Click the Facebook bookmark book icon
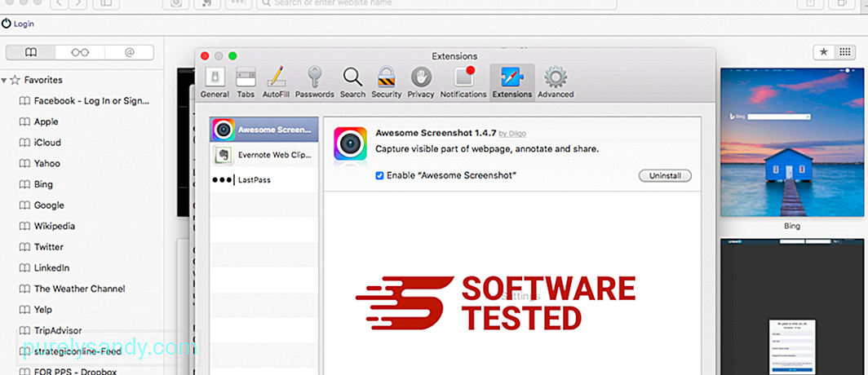Screen dimensions: 868x375 tap(24, 100)
